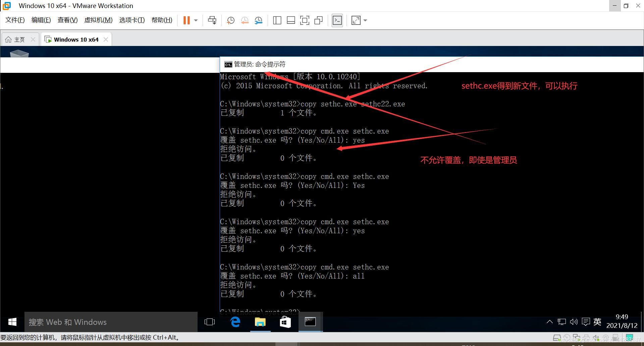Screen dimensions: 644x346
Task: Click the printer device status icon
Action: coord(586,338)
